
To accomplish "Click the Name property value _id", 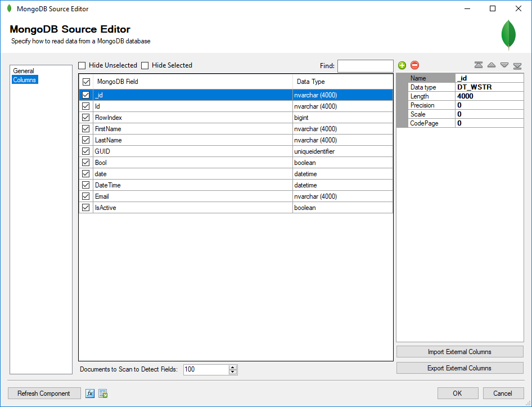I will coord(489,78).
